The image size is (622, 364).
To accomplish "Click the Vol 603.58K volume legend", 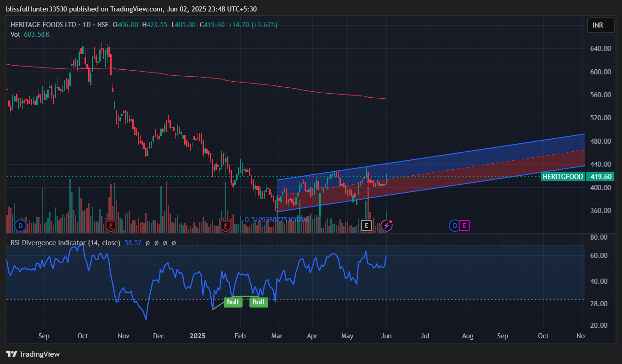I will (x=30, y=34).
